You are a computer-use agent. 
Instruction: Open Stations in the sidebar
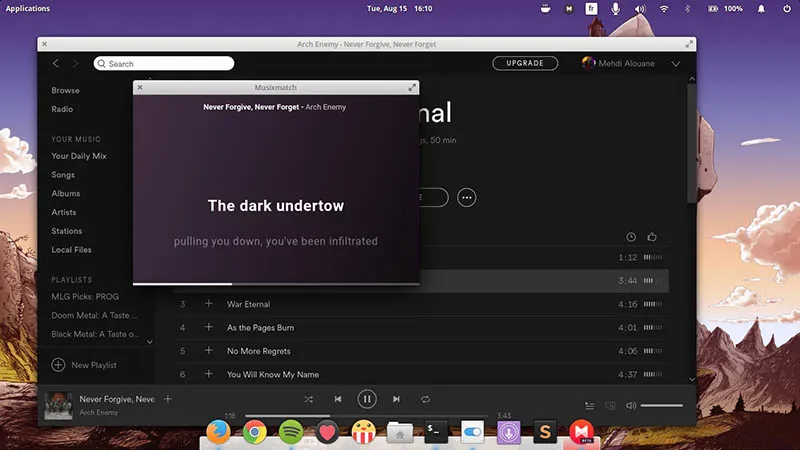coord(66,231)
